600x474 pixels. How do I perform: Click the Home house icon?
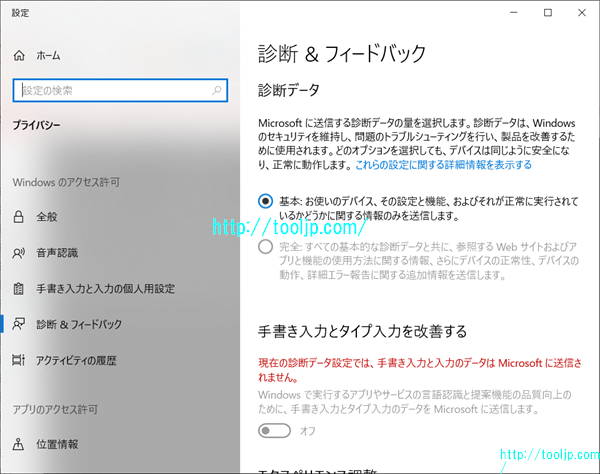[x=19, y=56]
